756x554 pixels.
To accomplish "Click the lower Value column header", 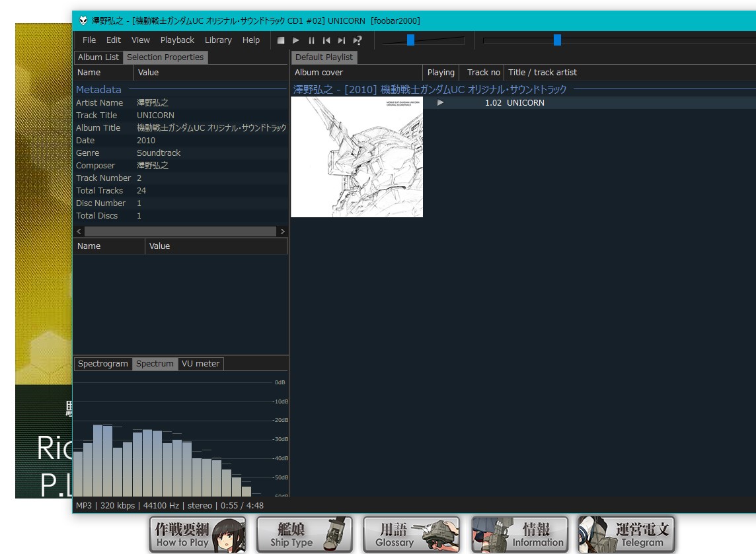I will click(216, 246).
